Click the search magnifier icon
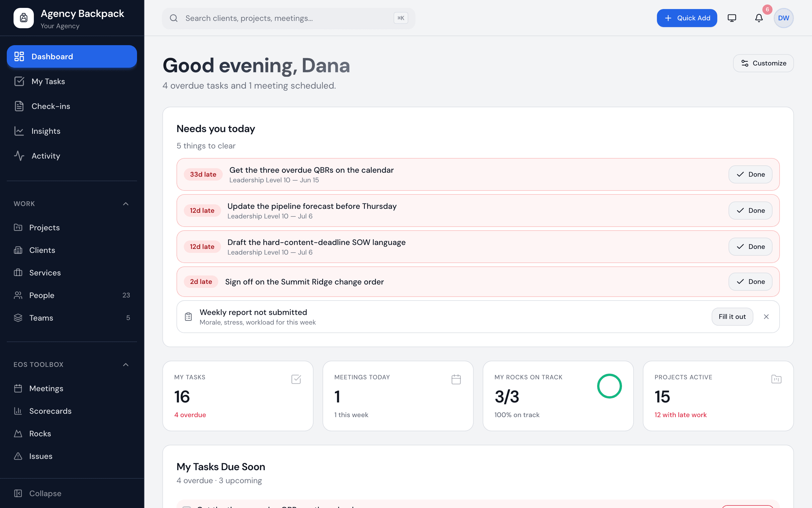The height and width of the screenshot is (508, 812). [x=173, y=18]
